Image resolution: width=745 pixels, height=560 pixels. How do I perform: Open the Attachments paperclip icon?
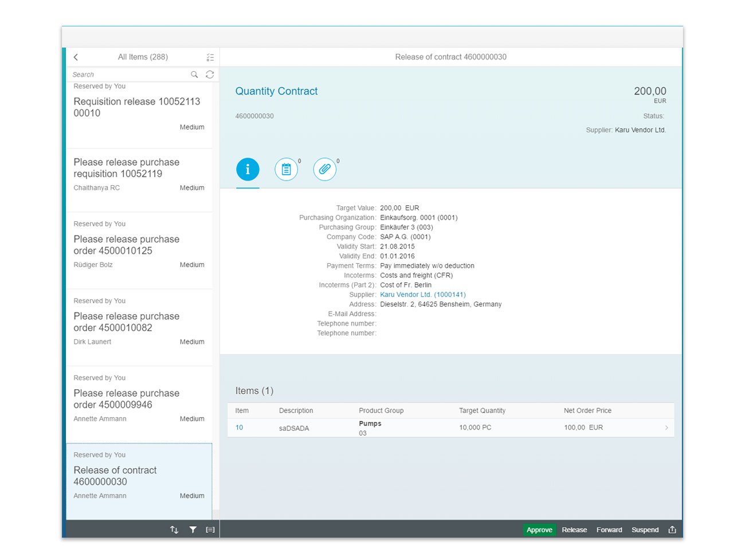(324, 169)
